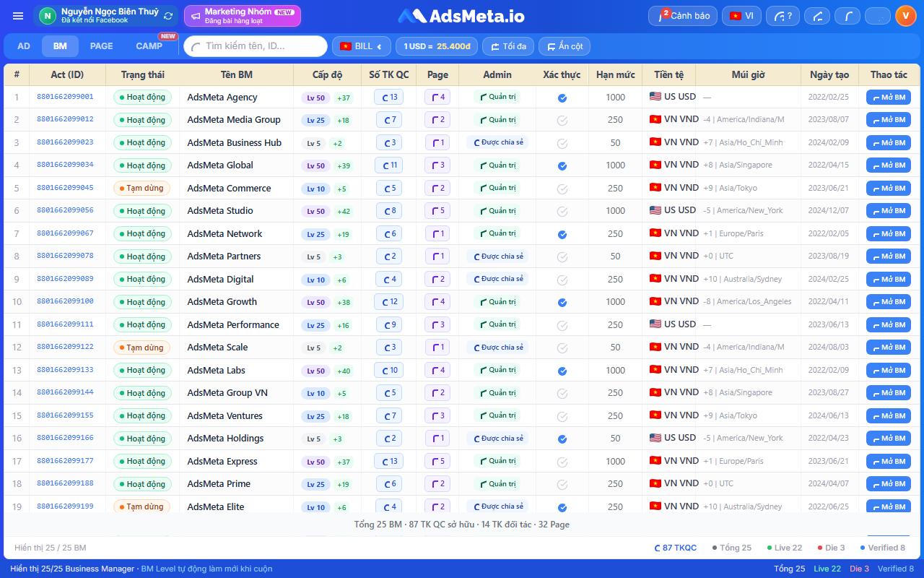Click the Tạm dừng status of AdsMeta Commerce

pos(141,189)
